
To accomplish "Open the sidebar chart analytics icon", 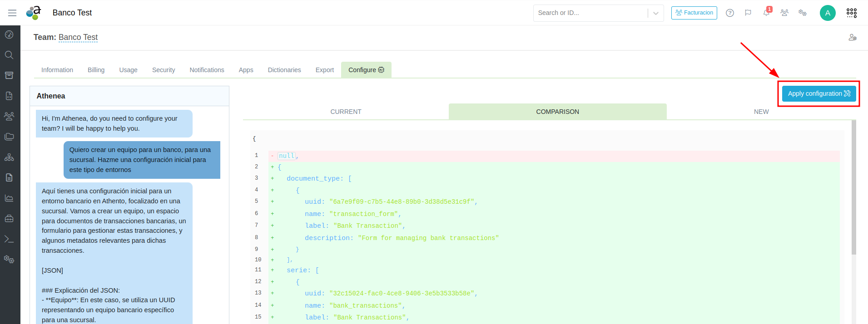I will (9, 198).
